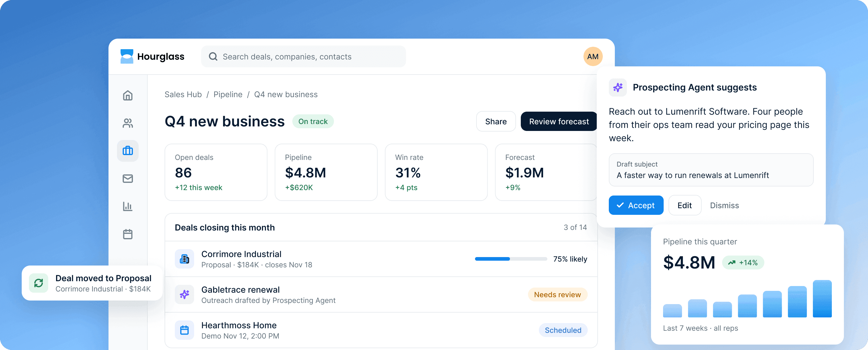Click the search magnifier icon
Viewport: 868px width, 350px height.
pos(213,56)
